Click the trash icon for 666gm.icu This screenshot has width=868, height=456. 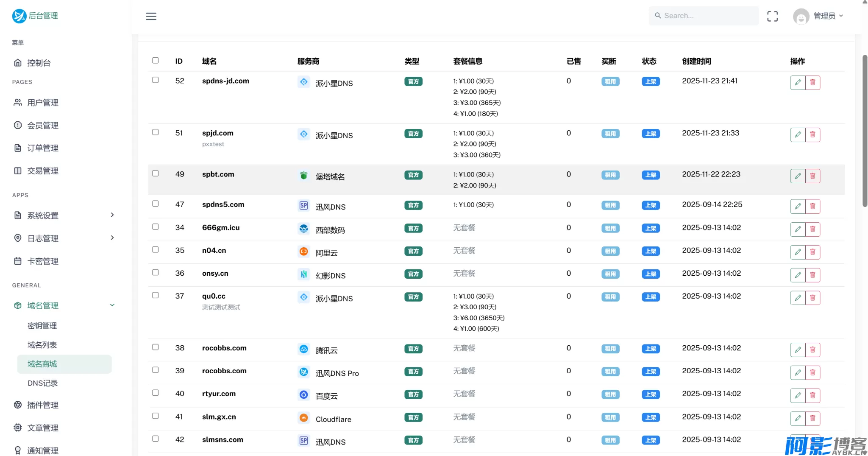(x=812, y=229)
